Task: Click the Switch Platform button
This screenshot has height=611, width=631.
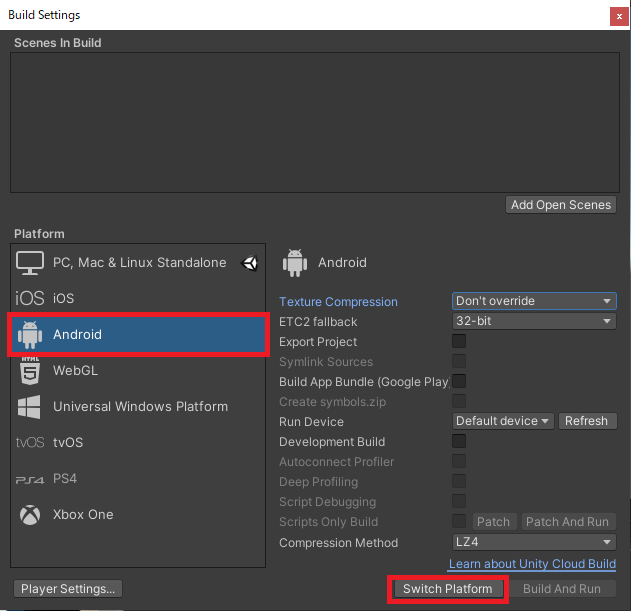Action: point(447,589)
